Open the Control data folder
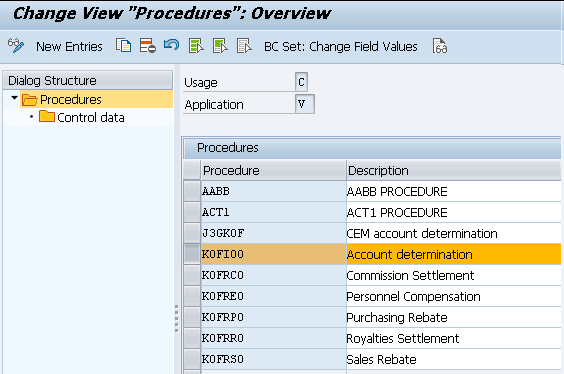The height and width of the screenshot is (374, 564). tap(82, 117)
